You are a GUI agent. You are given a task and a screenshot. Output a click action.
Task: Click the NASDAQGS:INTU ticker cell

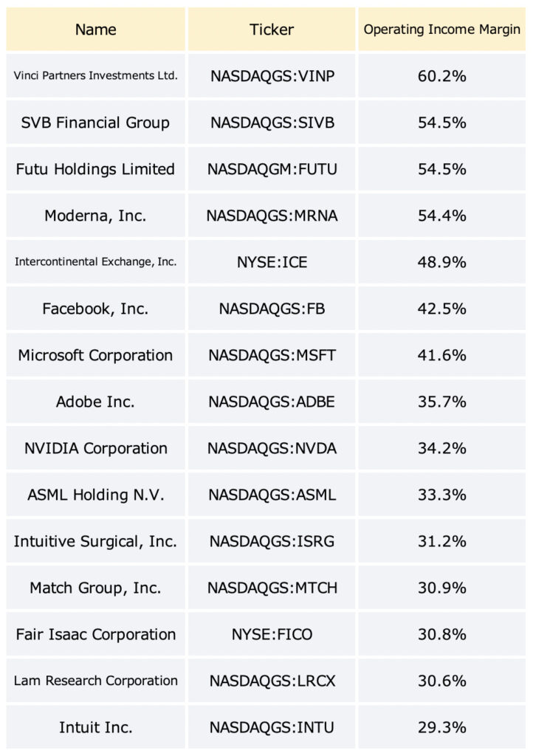pyautogui.click(x=272, y=727)
